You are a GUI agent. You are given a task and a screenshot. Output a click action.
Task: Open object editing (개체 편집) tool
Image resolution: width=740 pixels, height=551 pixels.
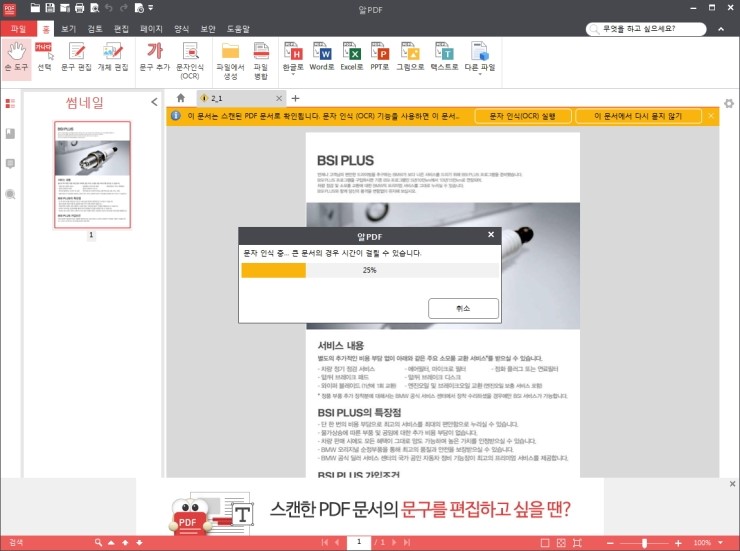click(x=113, y=58)
